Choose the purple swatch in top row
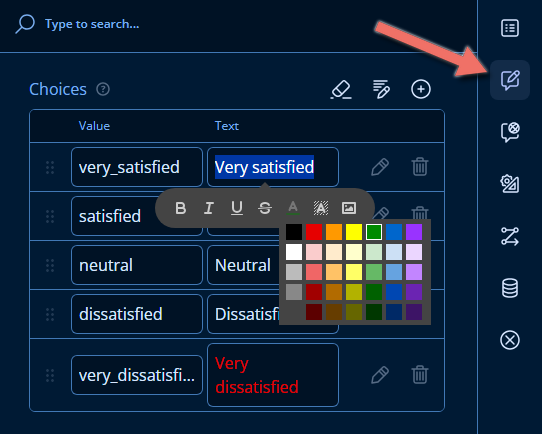This screenshot has width=542, height=434. (414, 232)
